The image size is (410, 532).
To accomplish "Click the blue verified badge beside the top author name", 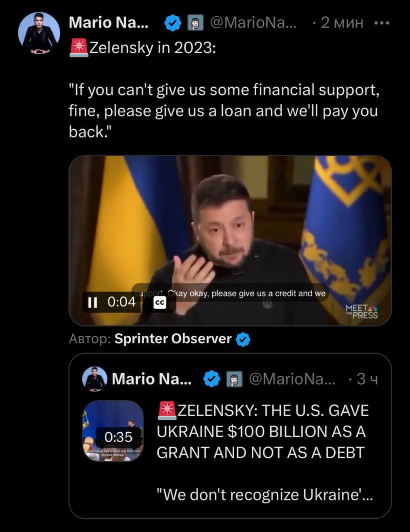I will point(173,23).
